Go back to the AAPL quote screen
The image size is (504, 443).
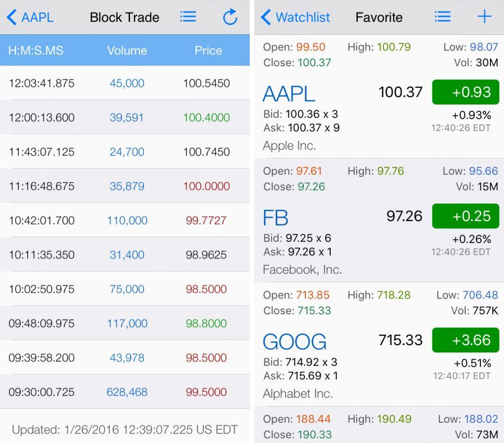(x=30, y=17)
